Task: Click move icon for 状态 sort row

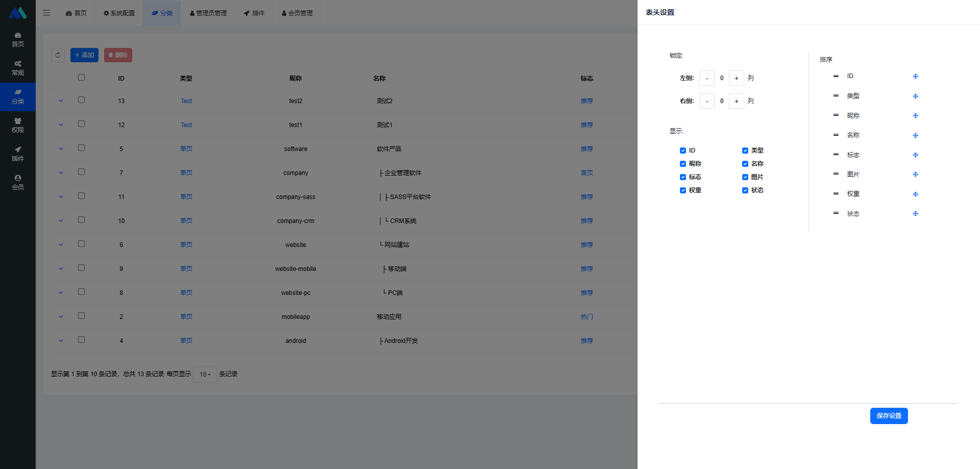Action: click(915, 214)
